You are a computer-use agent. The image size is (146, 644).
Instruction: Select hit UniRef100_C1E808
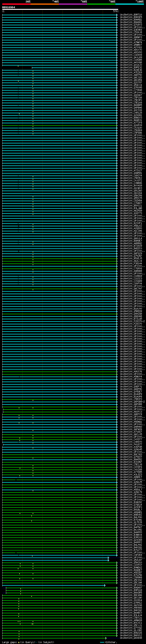[x=131, y=55]
